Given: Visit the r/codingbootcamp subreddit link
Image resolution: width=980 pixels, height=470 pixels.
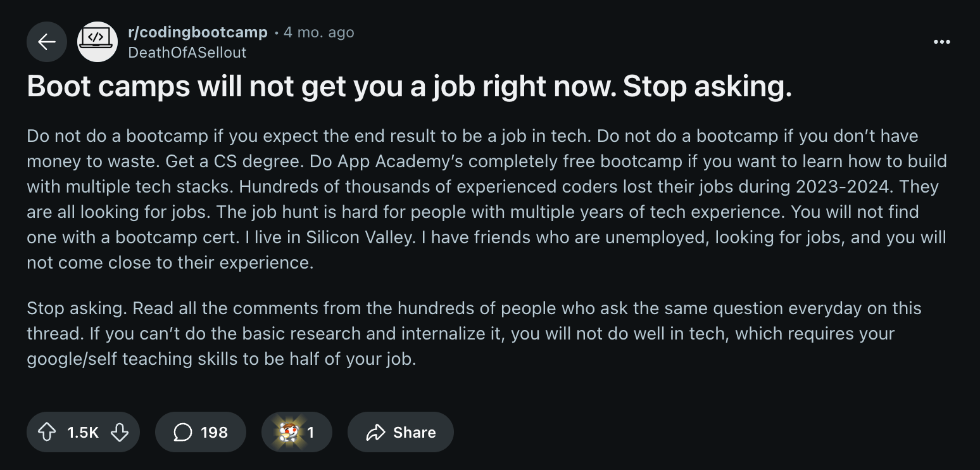Looking at the screenshot, I should 198,32.
